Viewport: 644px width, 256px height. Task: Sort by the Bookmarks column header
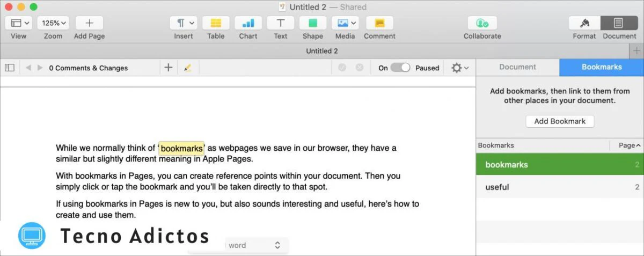543,145
